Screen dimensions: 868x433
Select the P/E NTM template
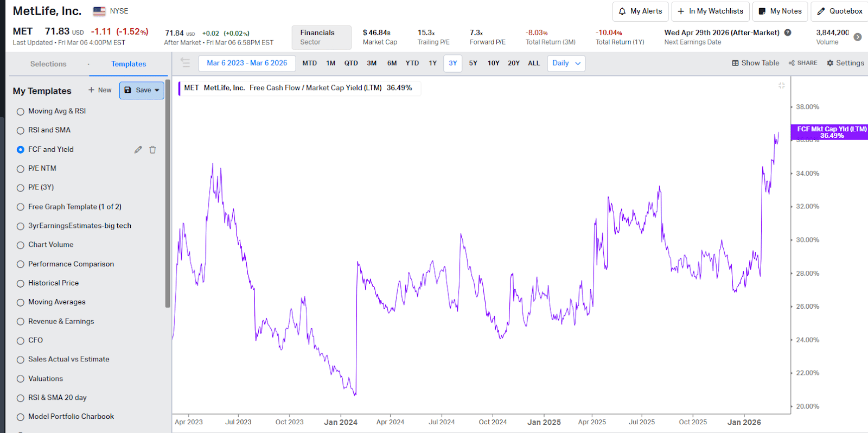coord(21,169)
